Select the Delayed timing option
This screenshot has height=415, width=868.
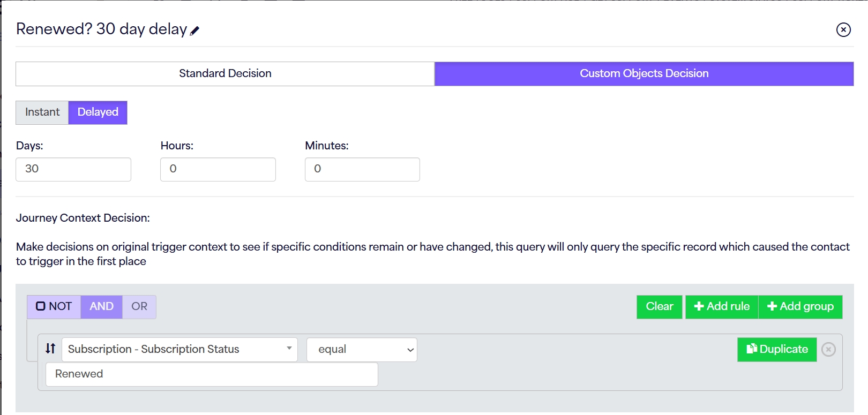pos(98,112)
